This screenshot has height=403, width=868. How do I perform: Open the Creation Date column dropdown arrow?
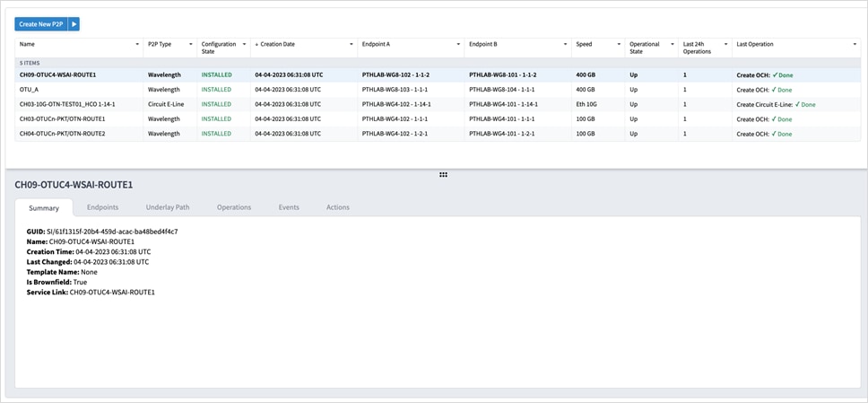(x=352, y=44)
